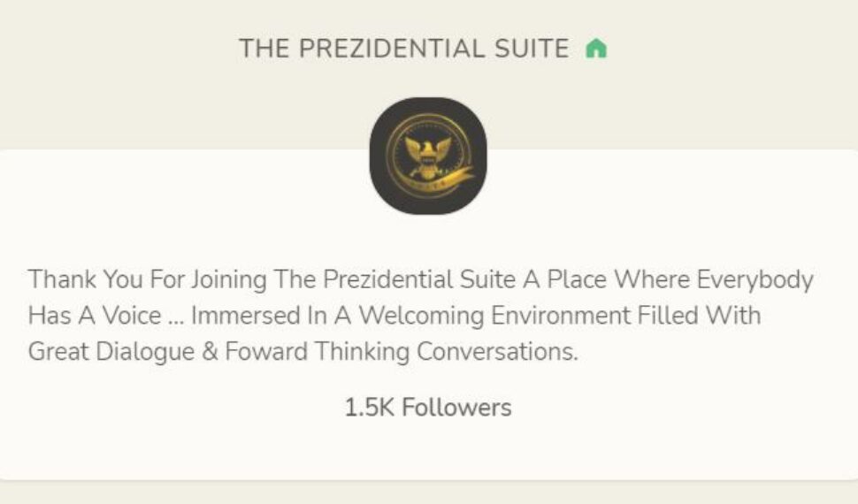Click the '1.5K' follower number
Screen dimensions: 858x504
(368, 408)
